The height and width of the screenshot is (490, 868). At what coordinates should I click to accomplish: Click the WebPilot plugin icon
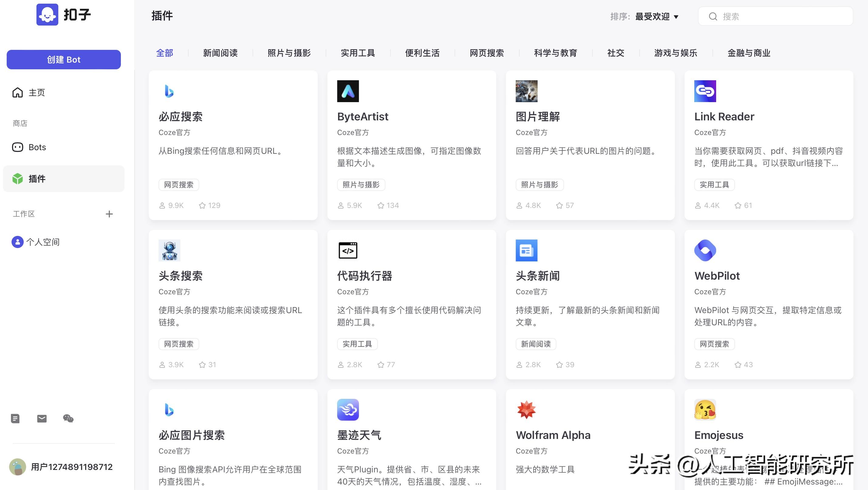(705, 250)
